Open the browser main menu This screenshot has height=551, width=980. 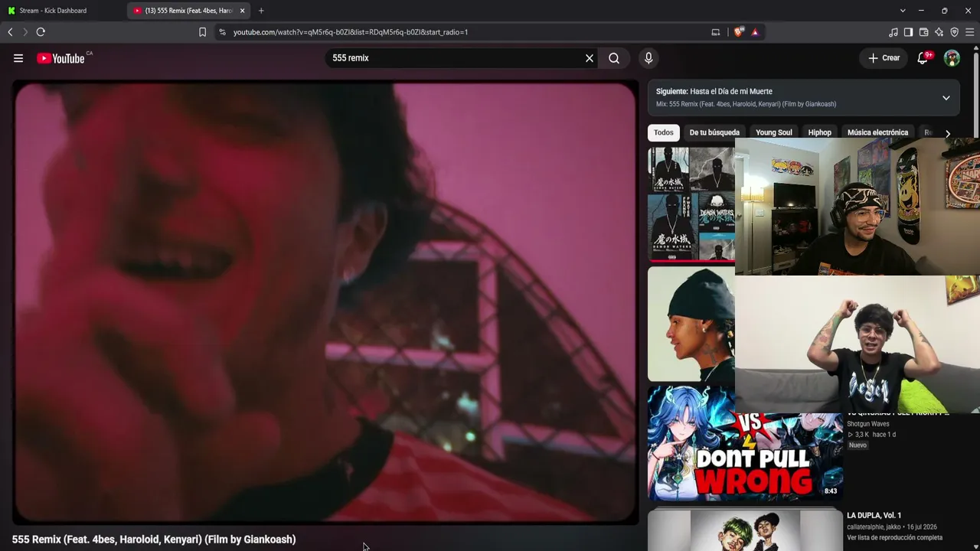[x=970, y=32]
